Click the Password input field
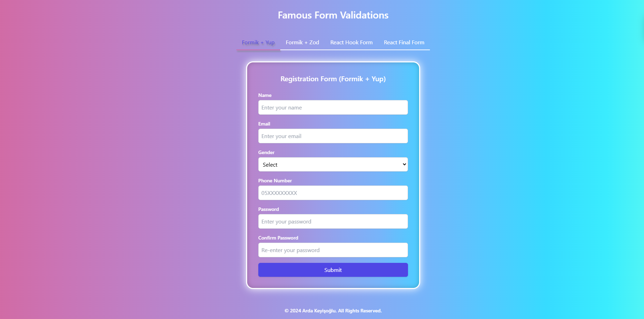 tap(333, 221)
